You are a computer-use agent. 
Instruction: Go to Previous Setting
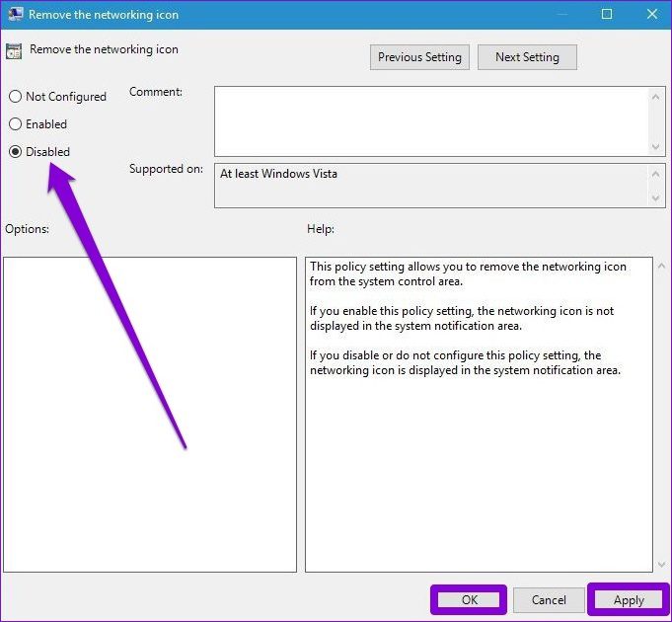[x=419, y=57]
